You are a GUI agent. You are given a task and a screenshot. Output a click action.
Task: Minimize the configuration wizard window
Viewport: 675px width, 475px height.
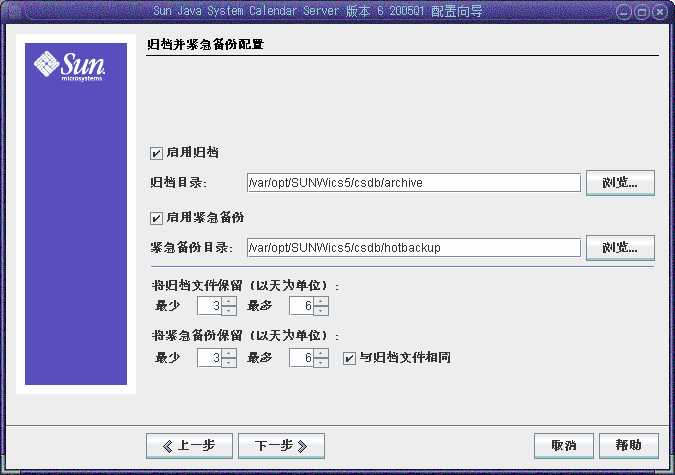(623, 12)
